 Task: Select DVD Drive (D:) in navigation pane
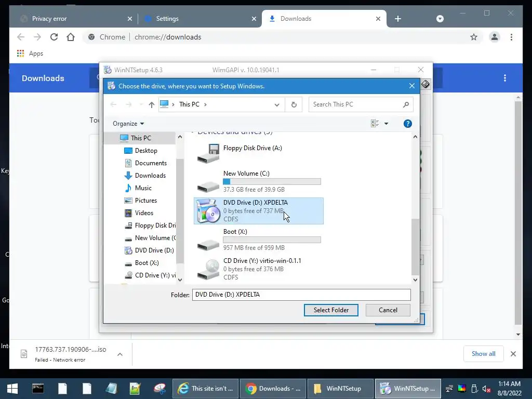coord(149,250)
